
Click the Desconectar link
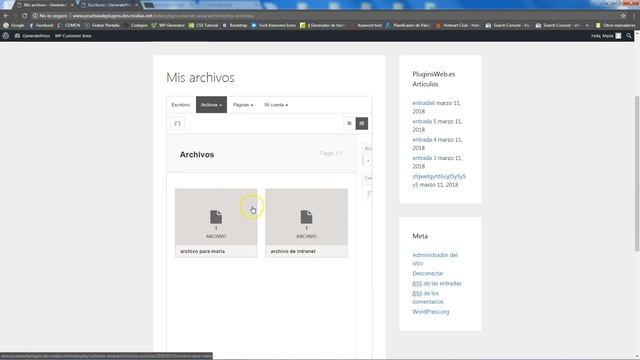coord(428,273)
